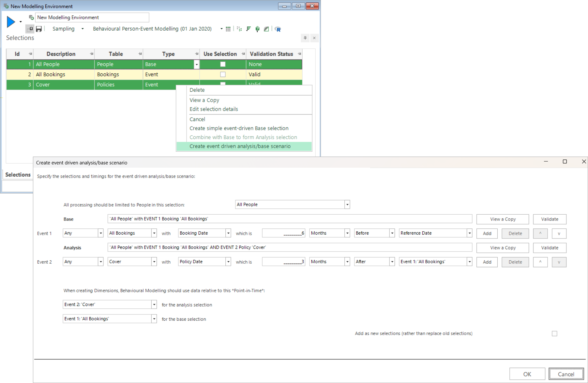Viewport: 588px width, 383px height.
Task: Switch to the Selections tab at bottom
Action: coord(18,175)
